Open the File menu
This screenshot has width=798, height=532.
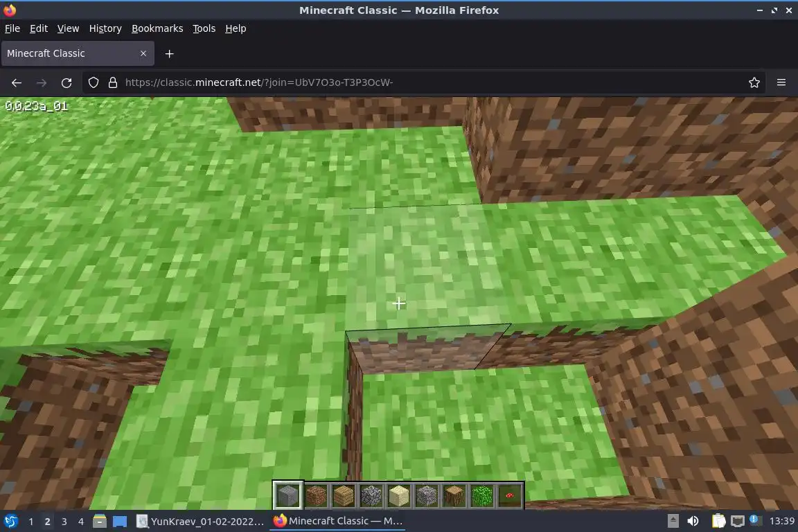[x=12, y=28]
